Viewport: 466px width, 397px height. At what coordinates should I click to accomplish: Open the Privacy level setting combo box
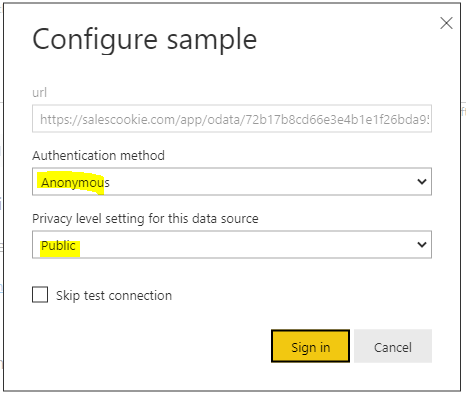(x=232, y=245)
